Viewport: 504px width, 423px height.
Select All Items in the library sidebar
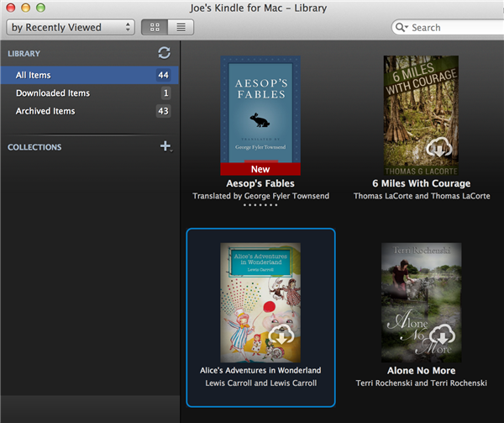coord(89,76)
